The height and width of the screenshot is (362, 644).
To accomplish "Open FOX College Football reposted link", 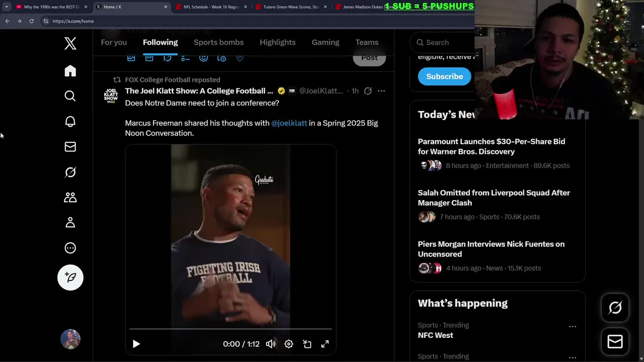I will 173,79.
